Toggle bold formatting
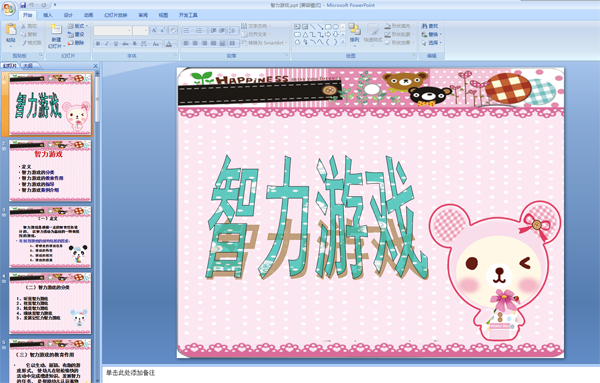This screenshot has height=383, width=600. coord(98,44)
